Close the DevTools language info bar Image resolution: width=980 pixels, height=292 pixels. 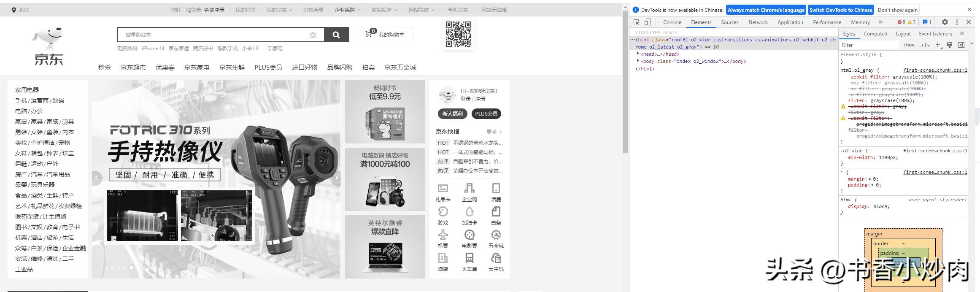point(969,10)
